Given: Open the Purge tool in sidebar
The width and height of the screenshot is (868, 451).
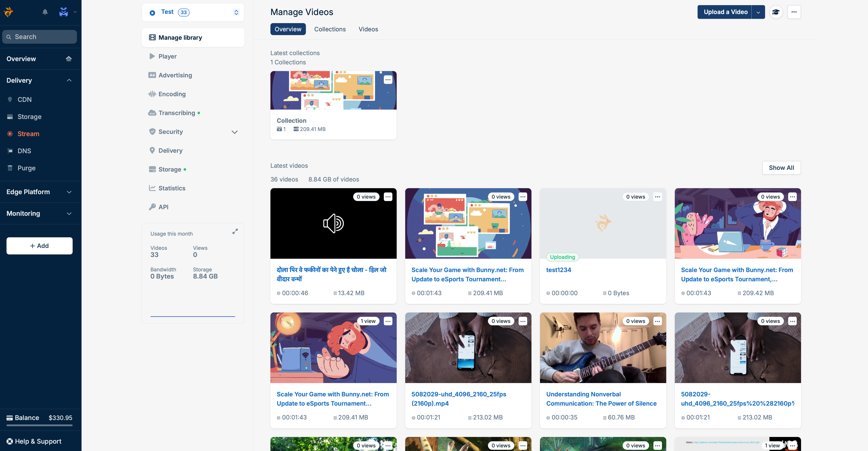Looking at the screenshot, I should click(x=26, y=168).
